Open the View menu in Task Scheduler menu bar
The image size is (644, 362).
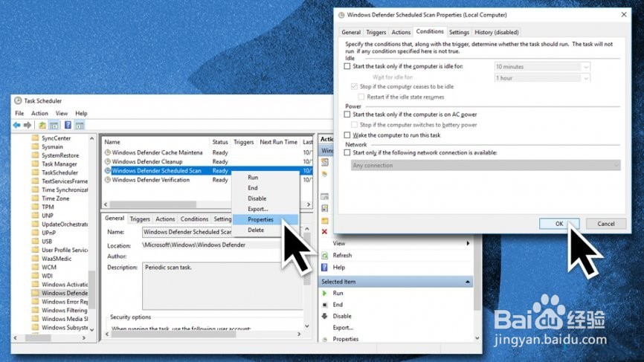[x=62, y=113]
